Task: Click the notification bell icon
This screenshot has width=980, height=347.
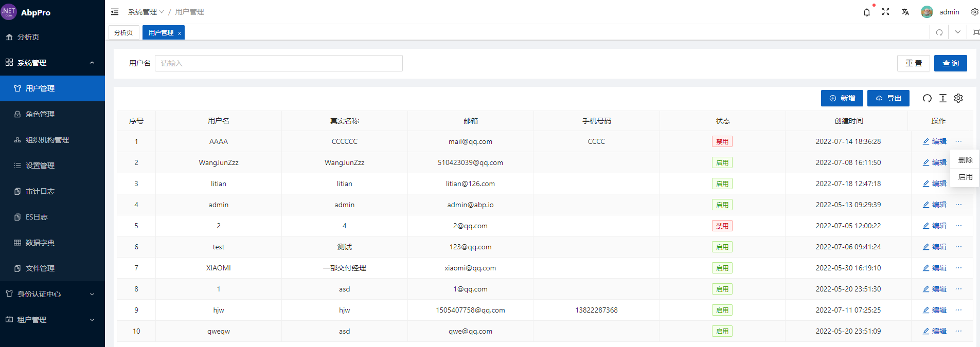Action: click(x=867, y=12)
